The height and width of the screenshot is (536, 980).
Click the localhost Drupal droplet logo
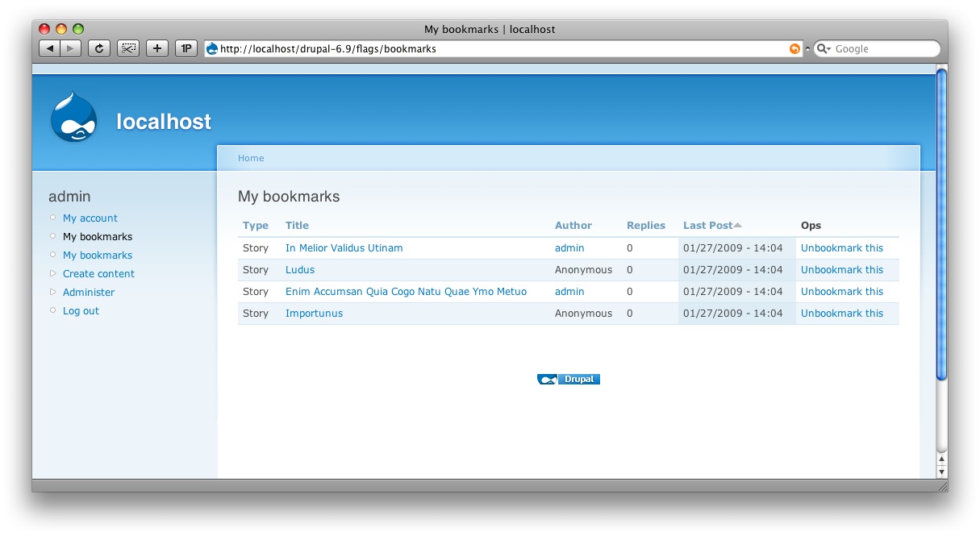coord(73,116)
